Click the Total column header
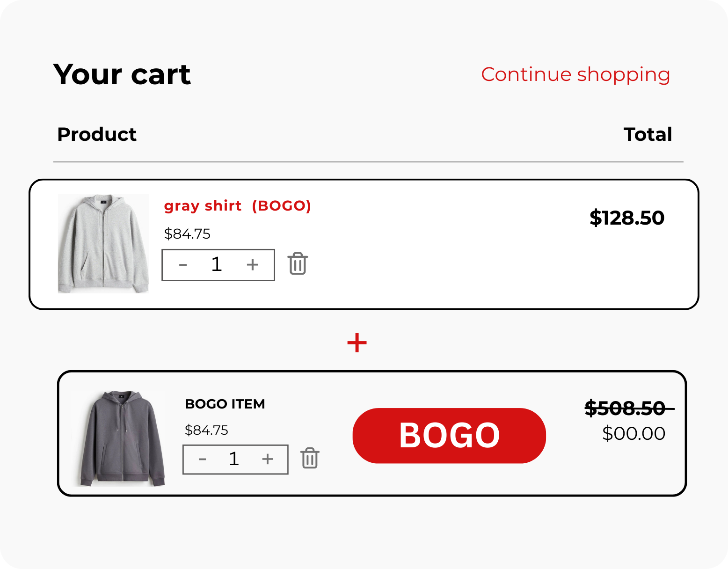Screen dimensions: 728x569 pos(648,135)
